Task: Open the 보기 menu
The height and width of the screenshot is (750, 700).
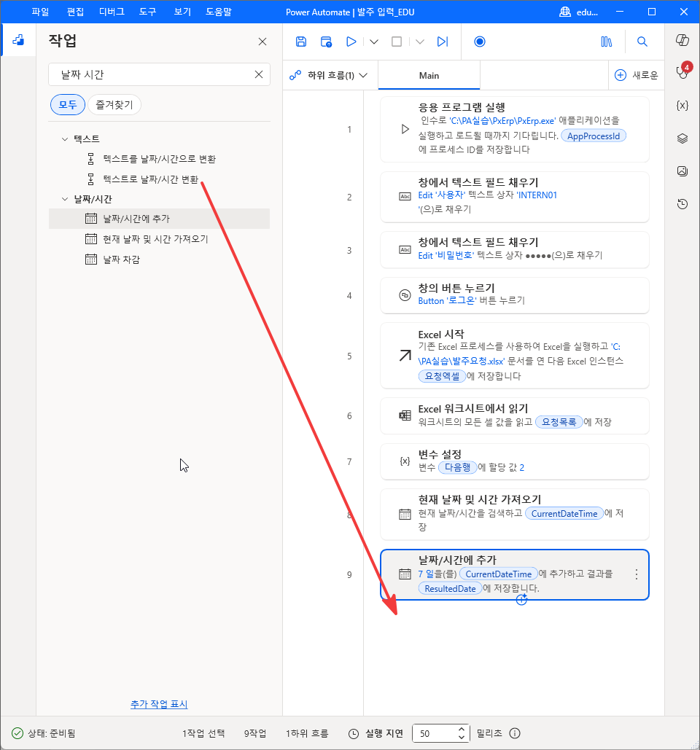Action: 182,12
